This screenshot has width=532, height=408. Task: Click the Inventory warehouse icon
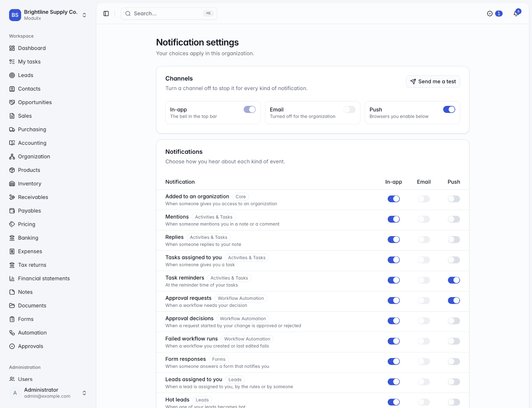[x=12, y=184]
